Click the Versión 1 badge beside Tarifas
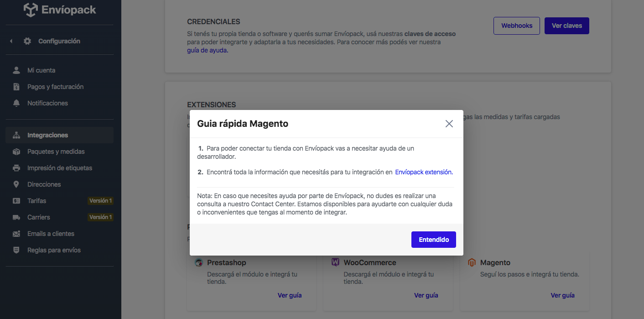Screen dimensions: 644x319 pyautogui.click(x=100, y=201)
